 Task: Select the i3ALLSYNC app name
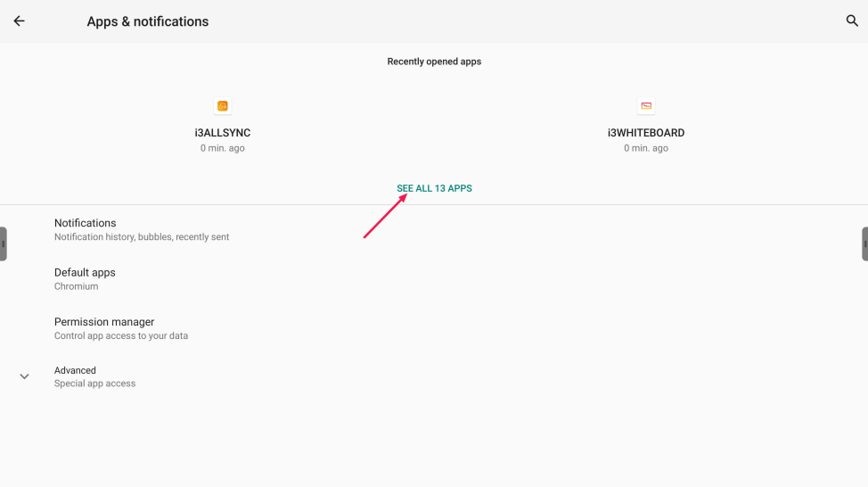(223, 133)
